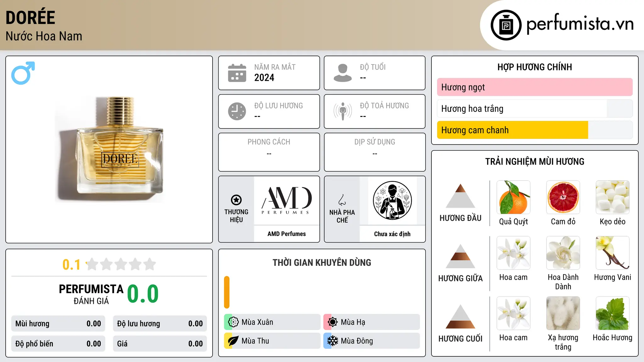
Task: Click the perfumer illustration icon
Action: coord(392,200)
